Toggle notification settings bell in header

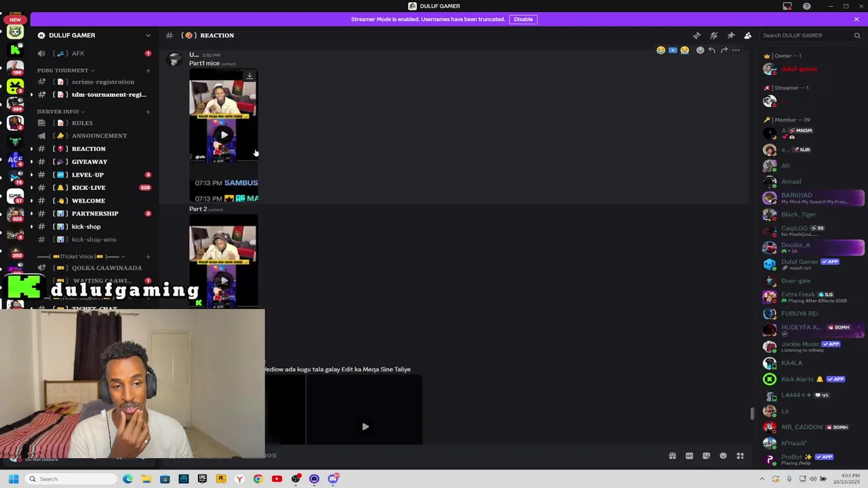point(713,35)
